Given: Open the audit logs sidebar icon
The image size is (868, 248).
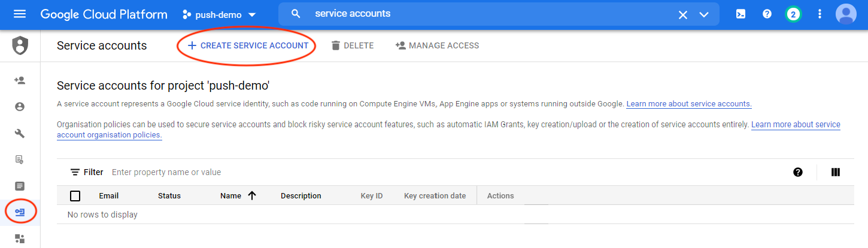Looking at the screenshot, I should (20, 160).
